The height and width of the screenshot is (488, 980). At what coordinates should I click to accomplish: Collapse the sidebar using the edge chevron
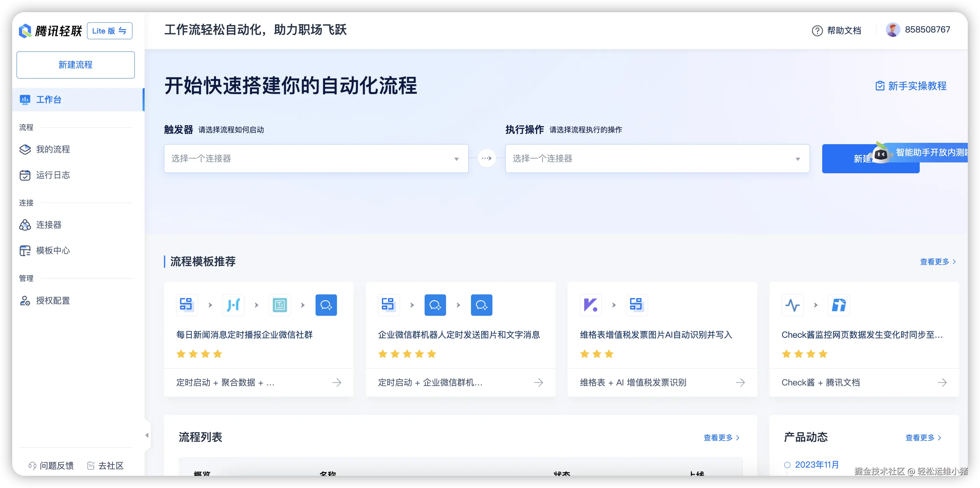tap(148, 435)
